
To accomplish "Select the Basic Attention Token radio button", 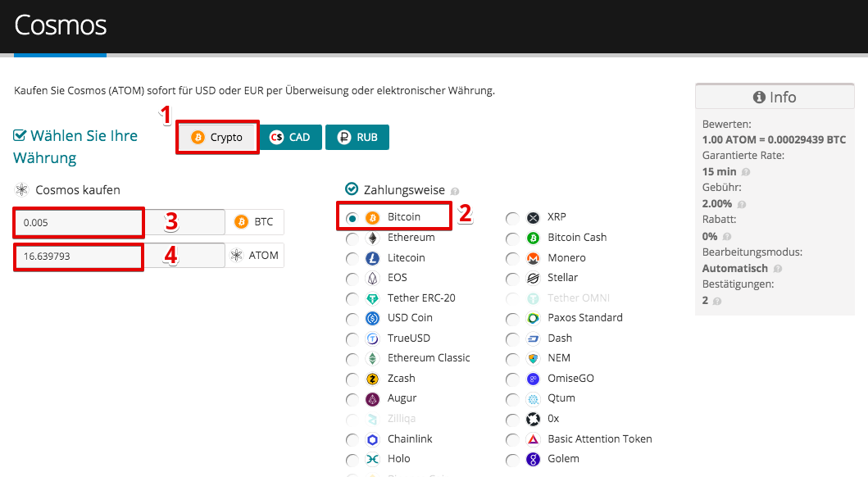I will 512,440.
